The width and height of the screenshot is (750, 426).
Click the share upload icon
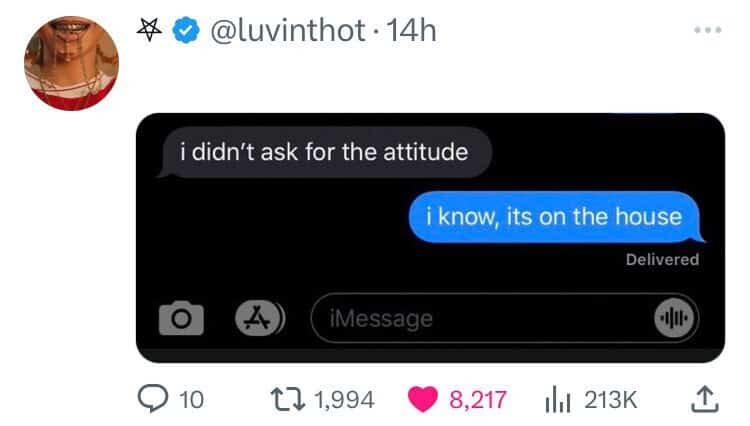click(705, 399)
